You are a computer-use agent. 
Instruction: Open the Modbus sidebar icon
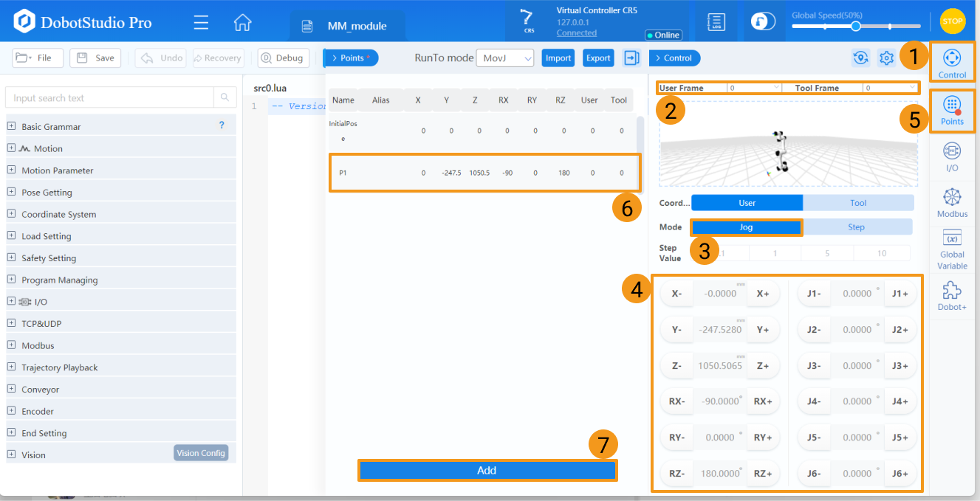coord(952,202)
